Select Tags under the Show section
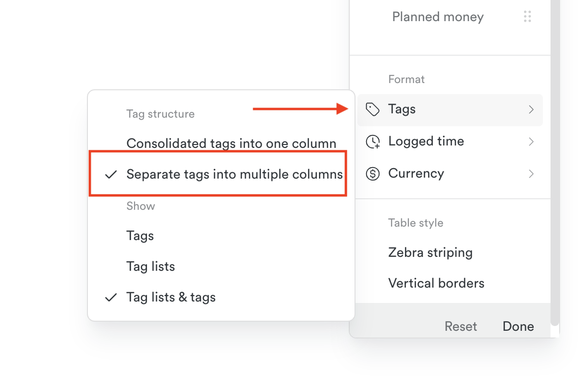This screenshot has height=386, width=588. pyautogui.click(x=140, y=235)
